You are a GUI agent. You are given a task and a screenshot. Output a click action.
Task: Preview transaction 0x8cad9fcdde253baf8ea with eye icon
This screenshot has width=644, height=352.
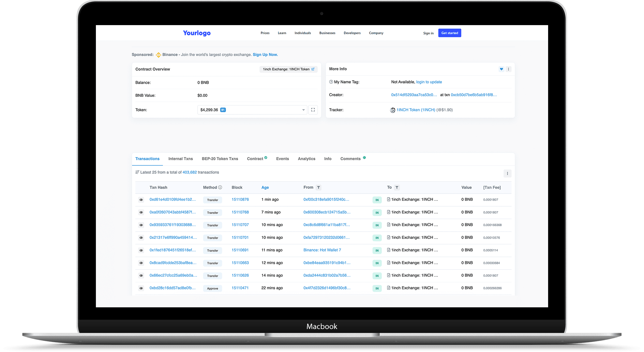[x=141, y=263]
